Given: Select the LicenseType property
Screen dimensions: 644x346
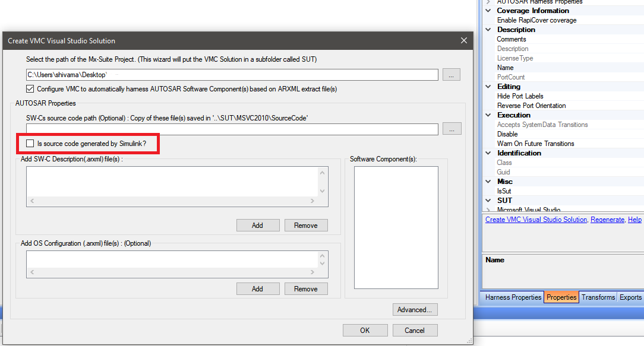Looking at the screenshot, I should pyautogui.click(x=514, y=58).
